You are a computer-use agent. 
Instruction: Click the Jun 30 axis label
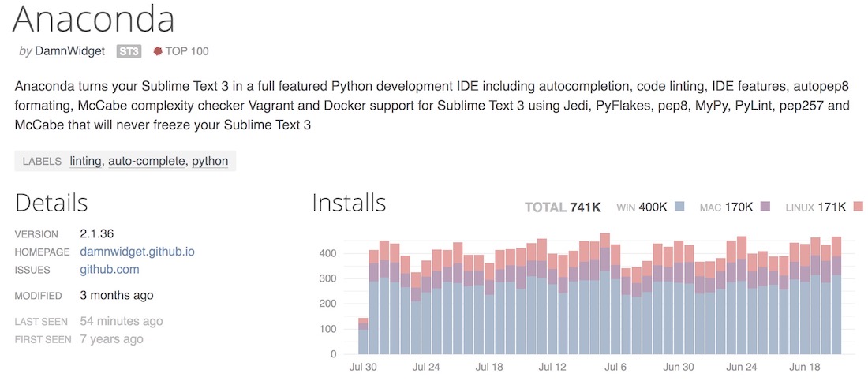tap(679, 367)
